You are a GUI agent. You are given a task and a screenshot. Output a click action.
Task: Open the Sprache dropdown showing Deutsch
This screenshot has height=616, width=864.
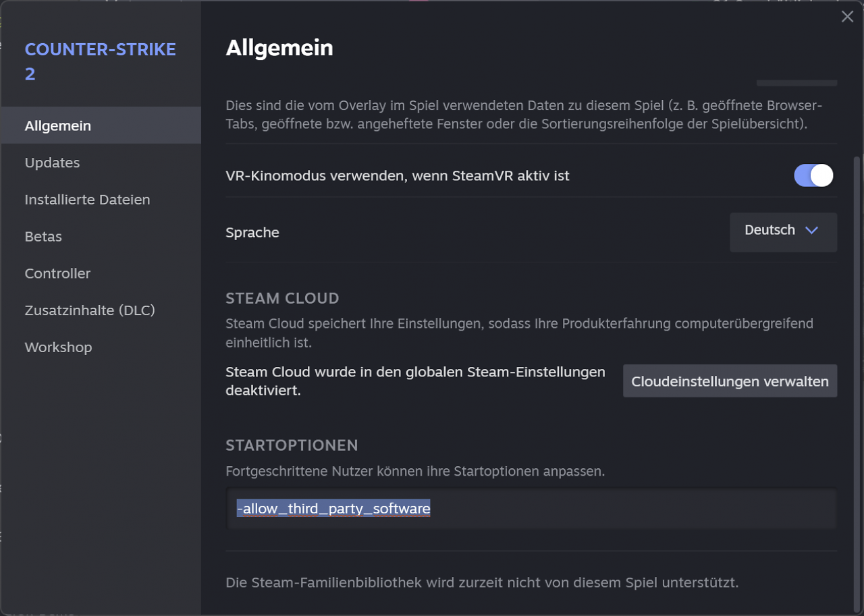pos(783,232)
